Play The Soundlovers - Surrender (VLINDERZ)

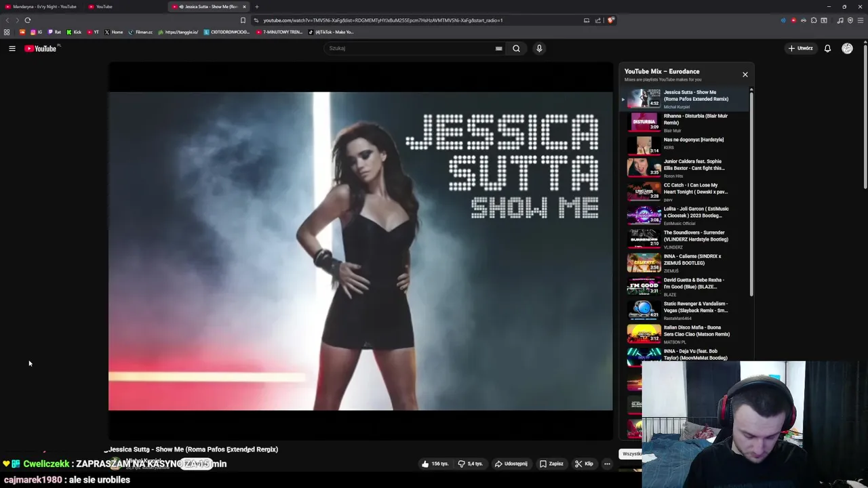click(685, 239)
